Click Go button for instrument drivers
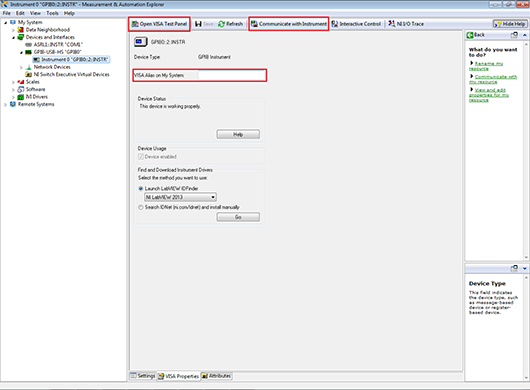The width and height of the screenshot is (530, 390). (238, 217)
